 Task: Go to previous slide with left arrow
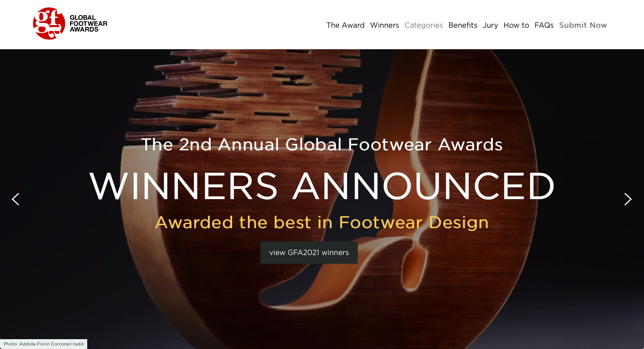pos(16,199)
